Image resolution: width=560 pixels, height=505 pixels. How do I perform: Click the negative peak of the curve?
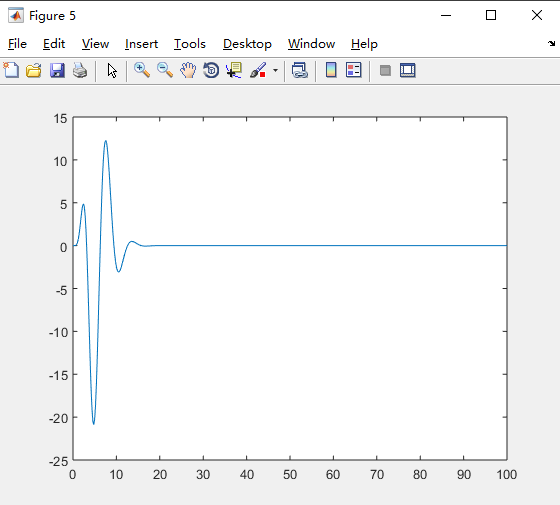coord(94,424)
